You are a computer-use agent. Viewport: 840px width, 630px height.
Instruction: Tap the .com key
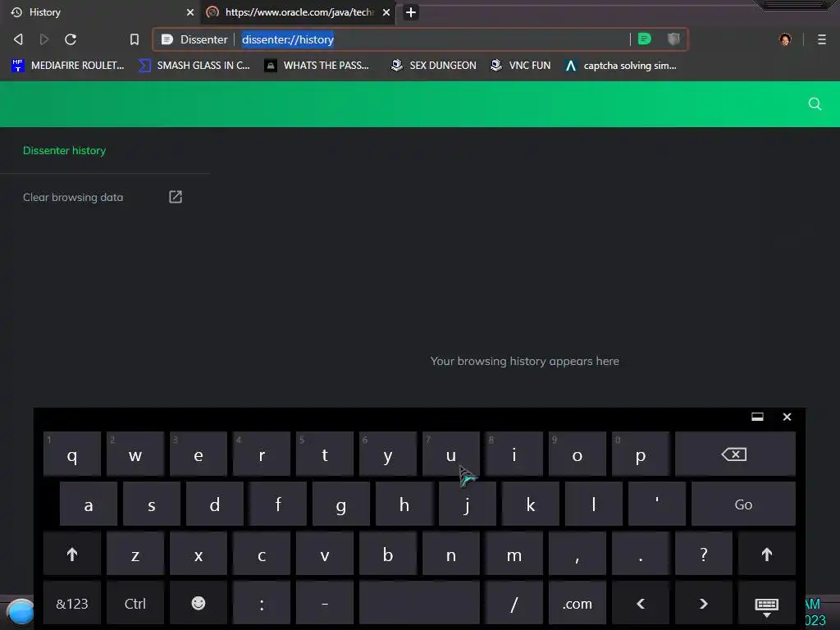pos(577,604)
